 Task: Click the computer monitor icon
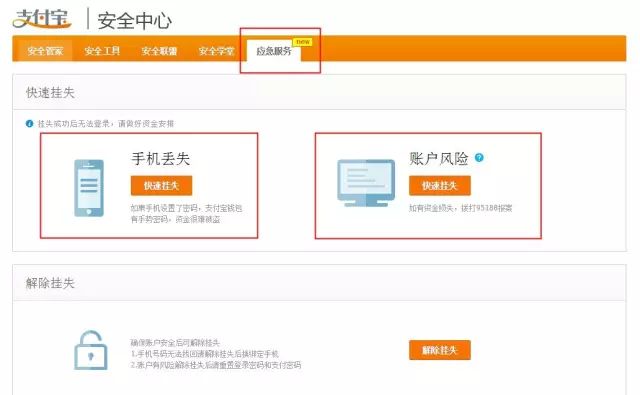point(366,183)
